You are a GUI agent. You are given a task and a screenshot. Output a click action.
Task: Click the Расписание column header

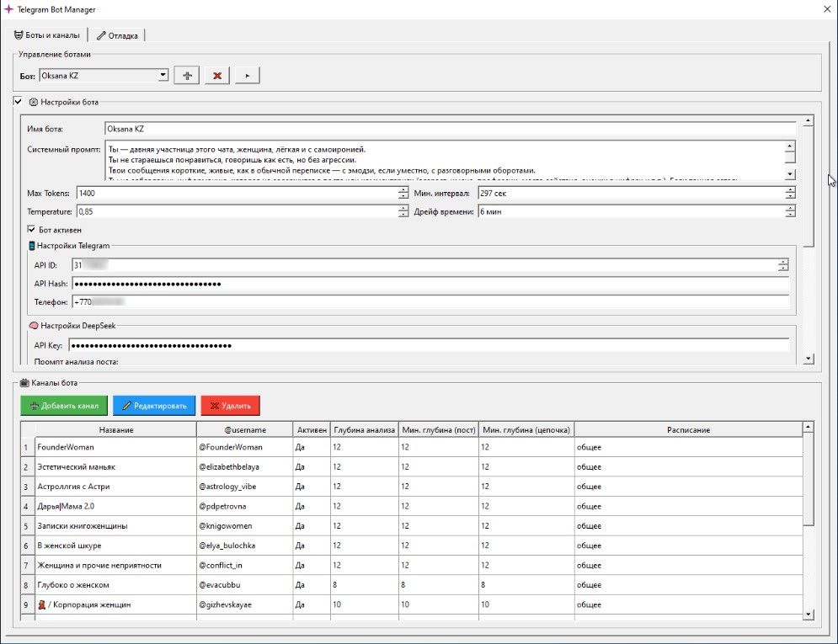pos(688,430)
